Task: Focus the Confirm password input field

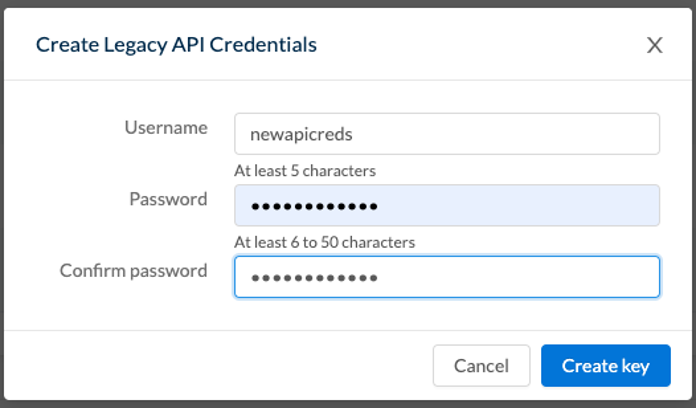Action: pyautogui.click(x=447, y=277)
